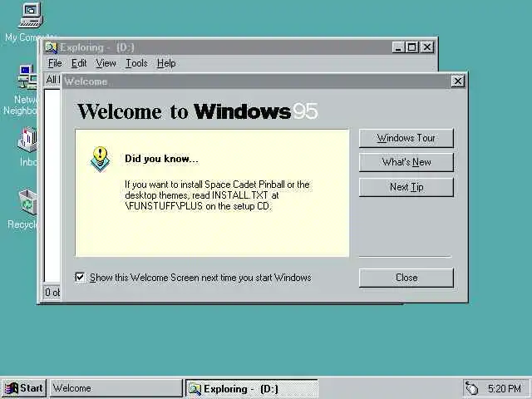532x399 pixels.
Task: Click the lightbulb tip icon in Welcome
Action: click(100, 159)
